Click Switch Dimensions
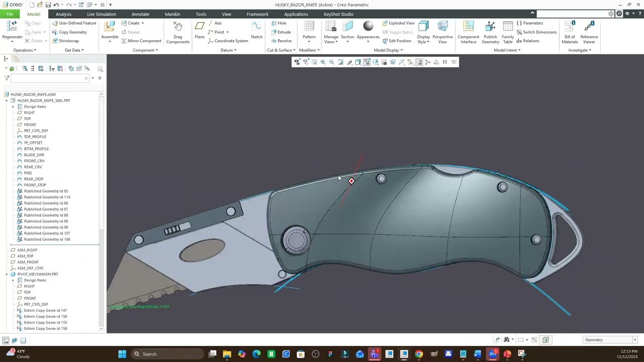644x362 pixels. coord(536,32)
